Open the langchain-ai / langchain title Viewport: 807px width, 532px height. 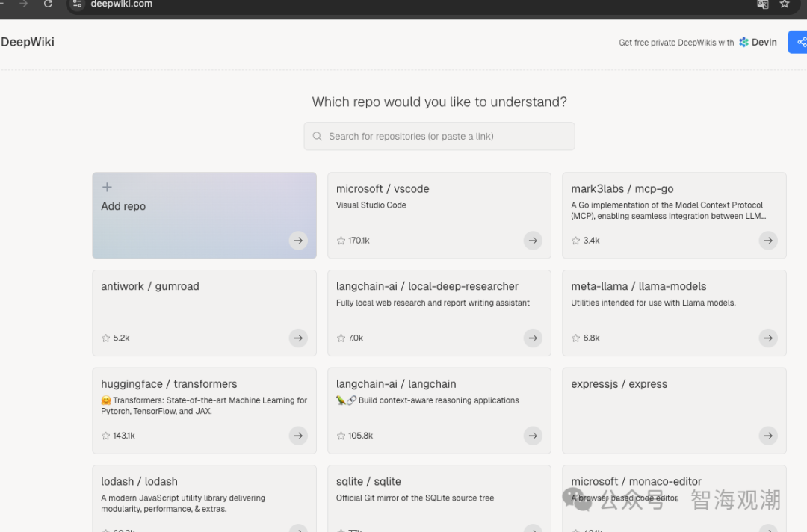396,384
